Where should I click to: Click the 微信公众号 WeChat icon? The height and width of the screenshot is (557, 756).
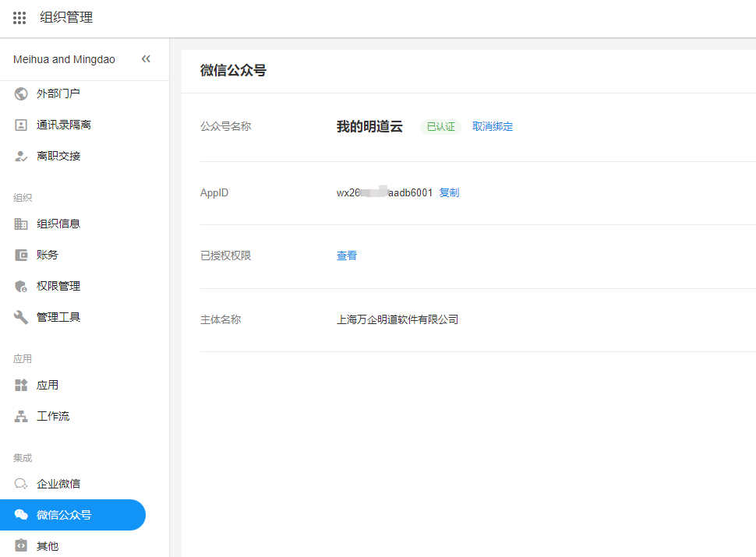(21, 515)
